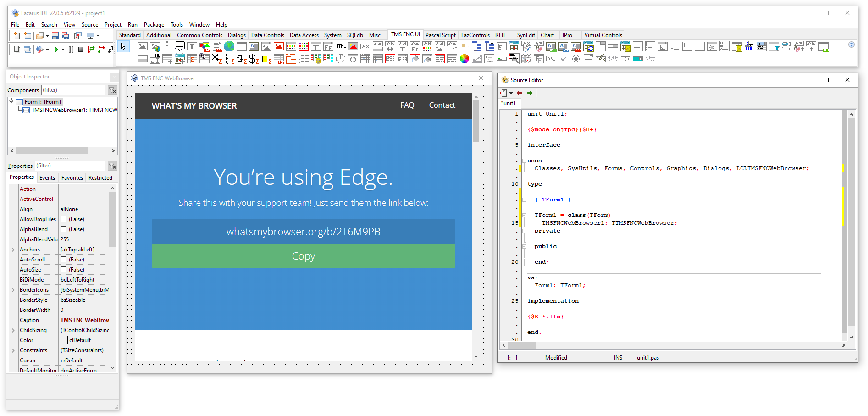Click the Pause debugger icon
Image resolution: width=868 pixels, height=416 pixels.
[x=71, y=50]
